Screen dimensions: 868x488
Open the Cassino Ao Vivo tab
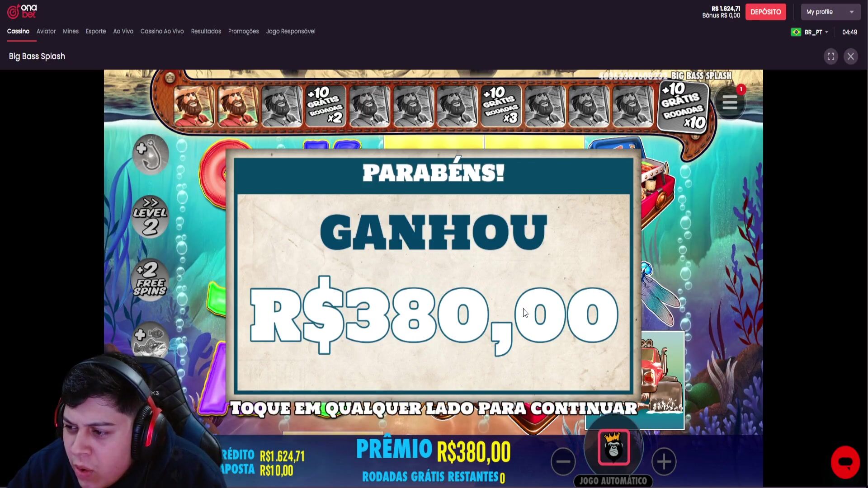point(162,31)
